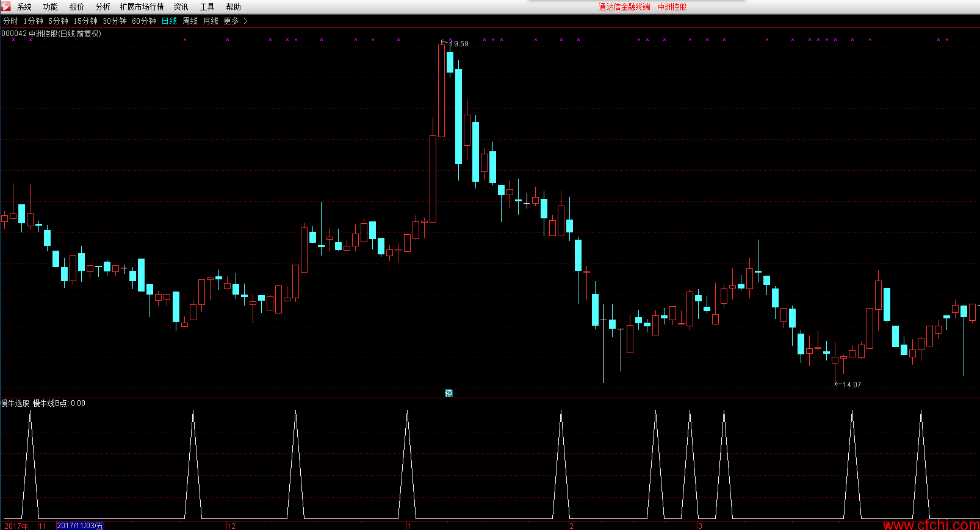Switch to the 30分钟 period
Image resolution: width=980 pixels, height=530 pixels.
115,21
